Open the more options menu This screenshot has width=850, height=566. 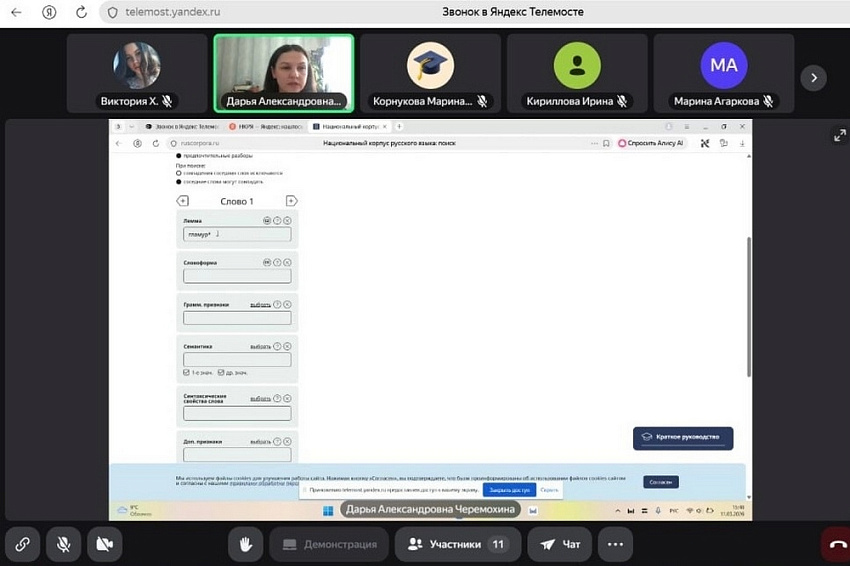click(x=615, y=544)
